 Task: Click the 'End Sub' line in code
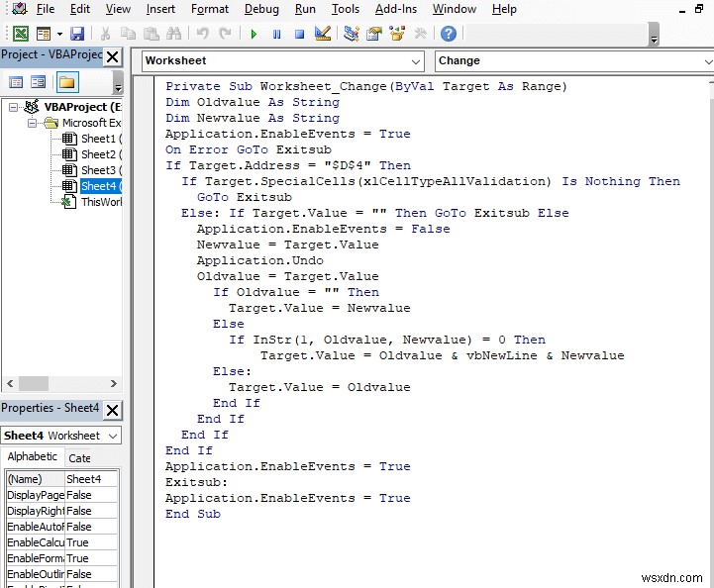[193, 514]
